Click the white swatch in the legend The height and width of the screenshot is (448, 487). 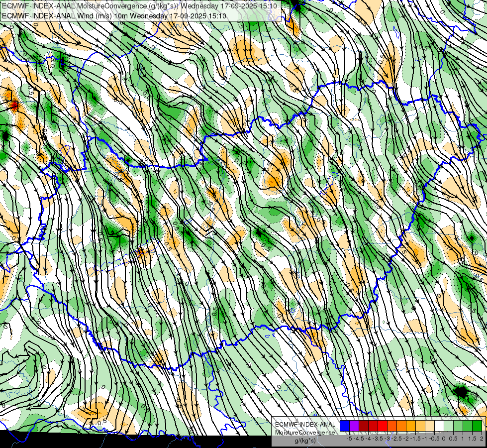click(439, 426)
